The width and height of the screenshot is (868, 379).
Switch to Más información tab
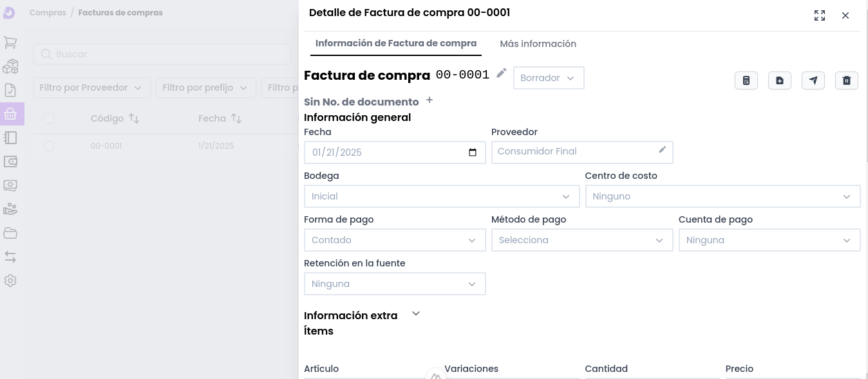(x=538, y=44)
